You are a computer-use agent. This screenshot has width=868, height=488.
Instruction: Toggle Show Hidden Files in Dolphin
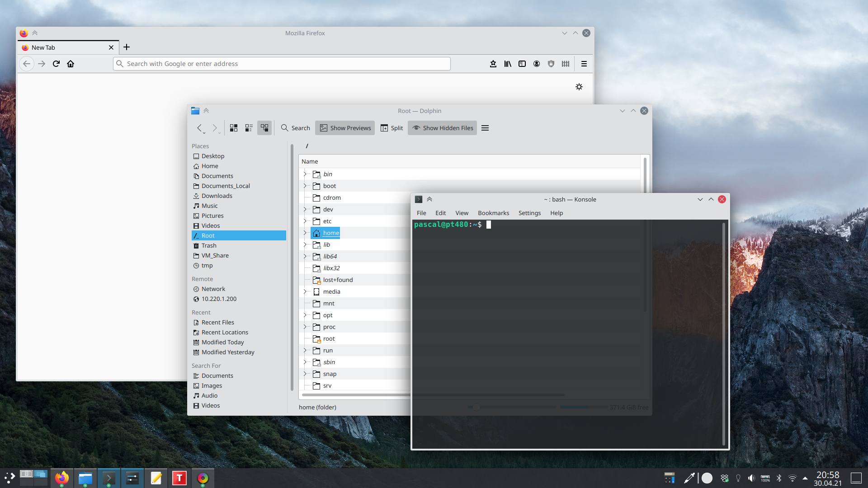click(x=443, y=128)
